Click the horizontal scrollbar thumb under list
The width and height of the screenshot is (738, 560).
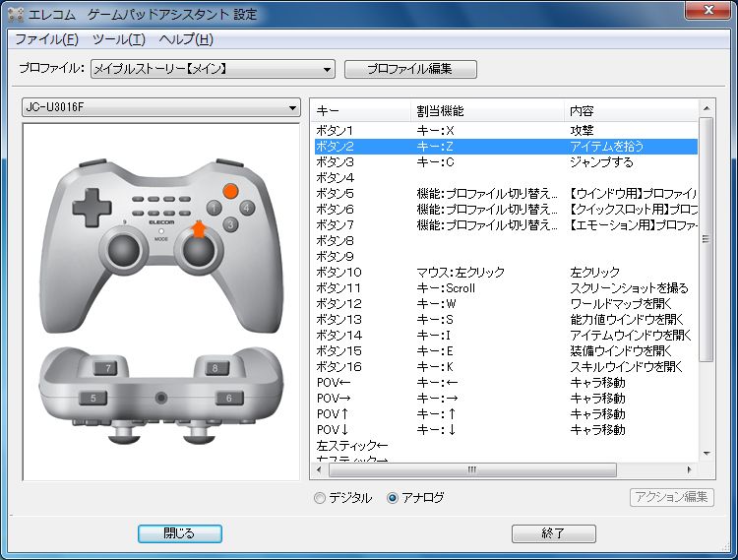tap(472, 469)
